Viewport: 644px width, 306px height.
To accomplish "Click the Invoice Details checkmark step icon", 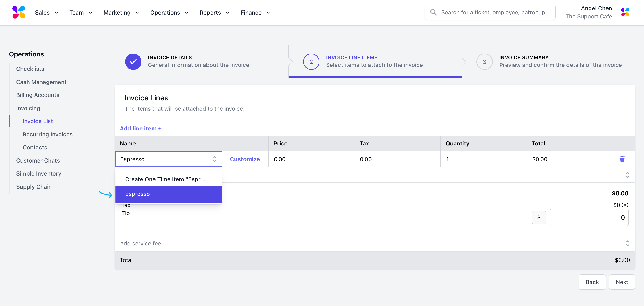I will 133,61.
